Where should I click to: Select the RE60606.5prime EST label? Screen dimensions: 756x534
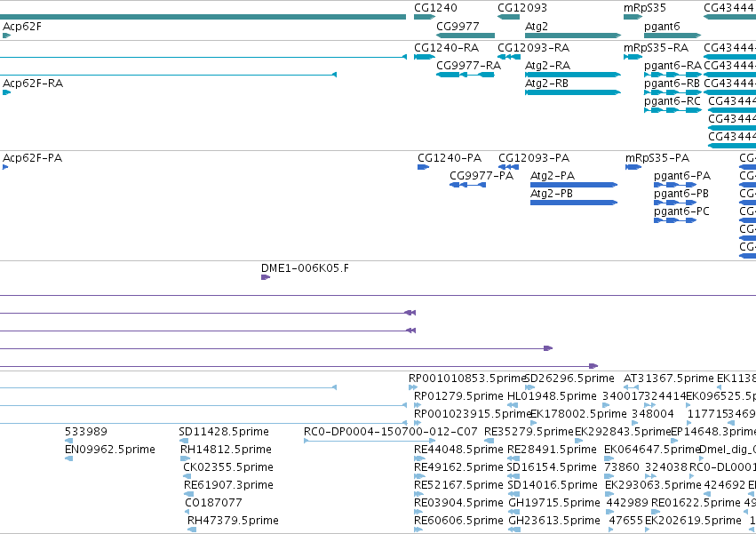(458, 521)
